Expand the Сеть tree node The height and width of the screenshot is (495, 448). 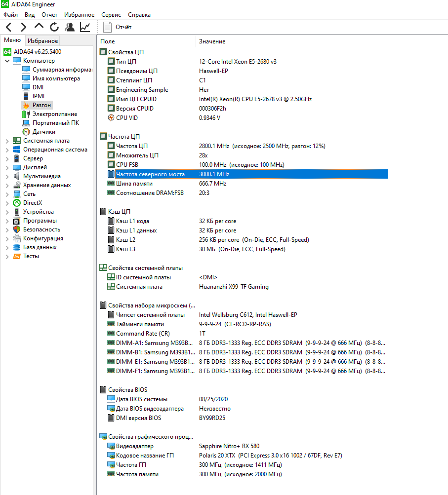tap(7, 194)
